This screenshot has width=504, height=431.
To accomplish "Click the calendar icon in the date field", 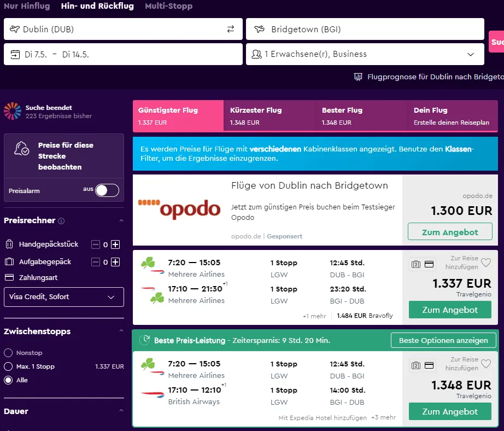I will pos(15,55).
